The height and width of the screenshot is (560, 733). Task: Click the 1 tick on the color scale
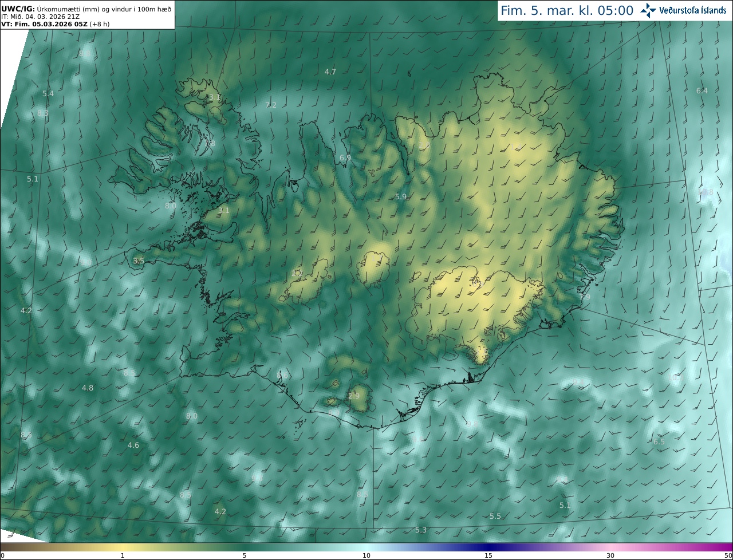123,555
